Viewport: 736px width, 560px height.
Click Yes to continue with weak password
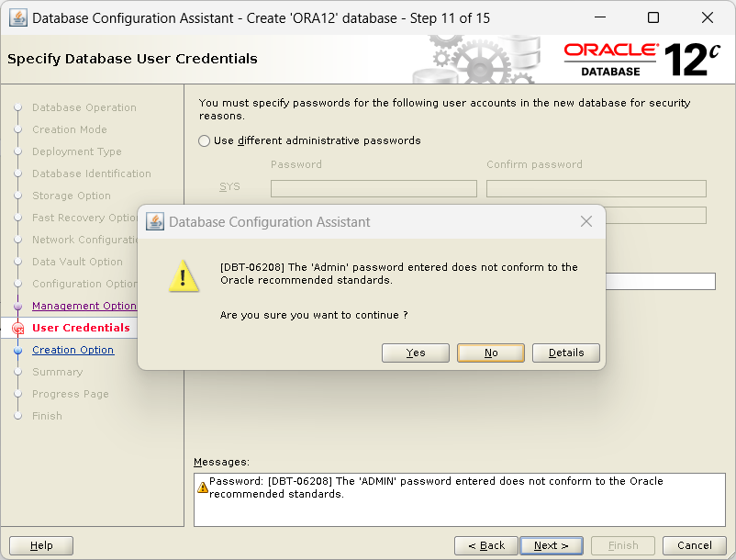[x=416, y=353]
